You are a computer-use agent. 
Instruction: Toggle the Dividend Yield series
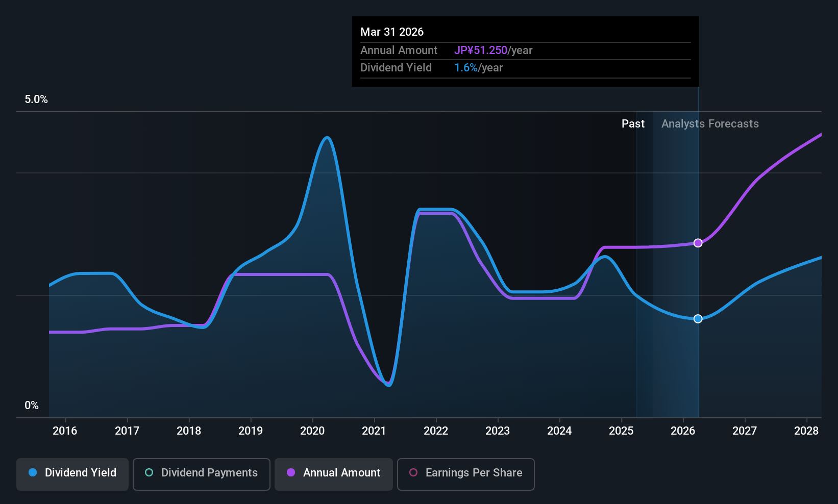[72, 474]
